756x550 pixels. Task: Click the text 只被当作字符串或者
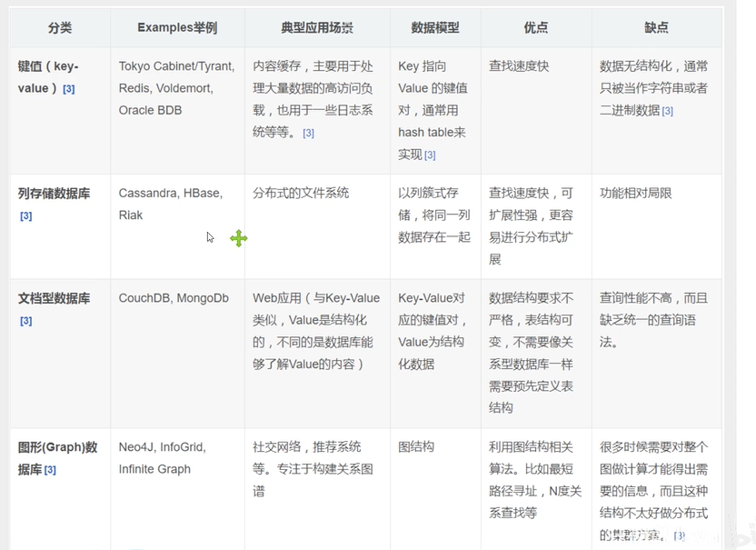pos(654,88)
